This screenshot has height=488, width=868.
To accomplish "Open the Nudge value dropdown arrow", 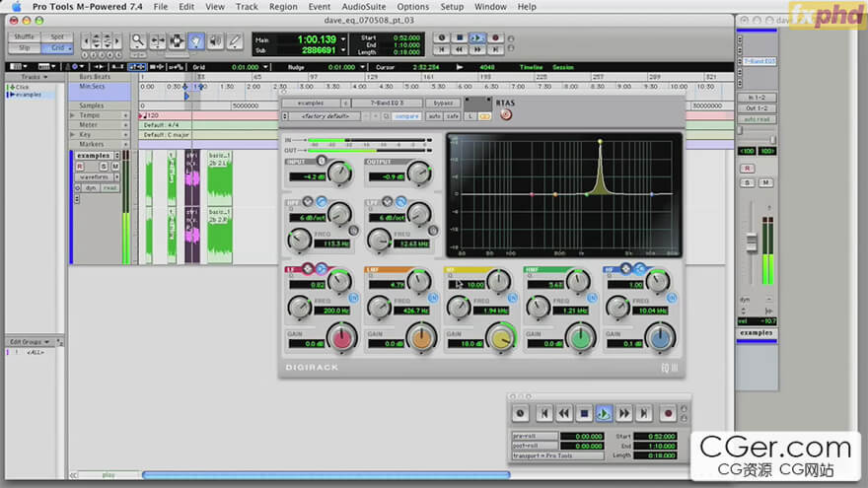I will click(x=363, y=67).
